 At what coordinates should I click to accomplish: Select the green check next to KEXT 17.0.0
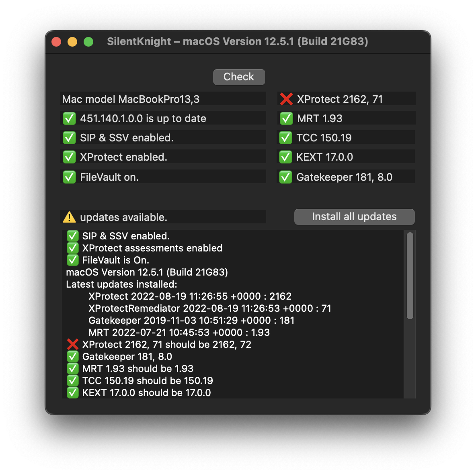(285, 157)
